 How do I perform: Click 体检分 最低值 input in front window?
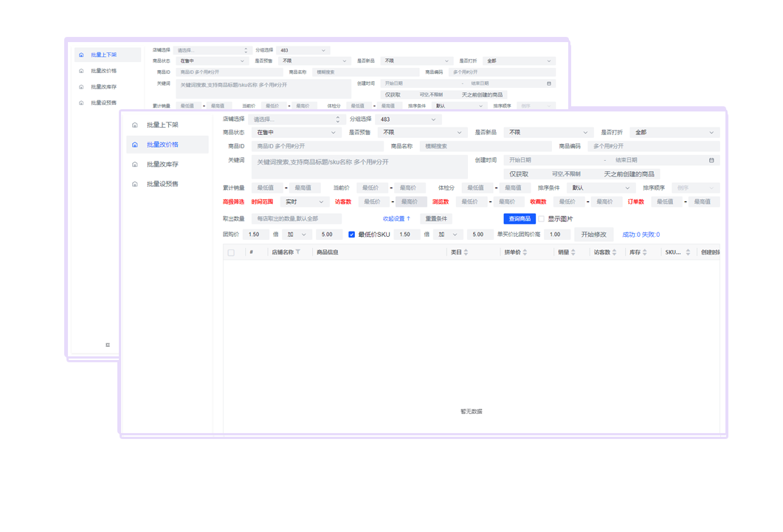pyautogui.click(x=477, y=188)
